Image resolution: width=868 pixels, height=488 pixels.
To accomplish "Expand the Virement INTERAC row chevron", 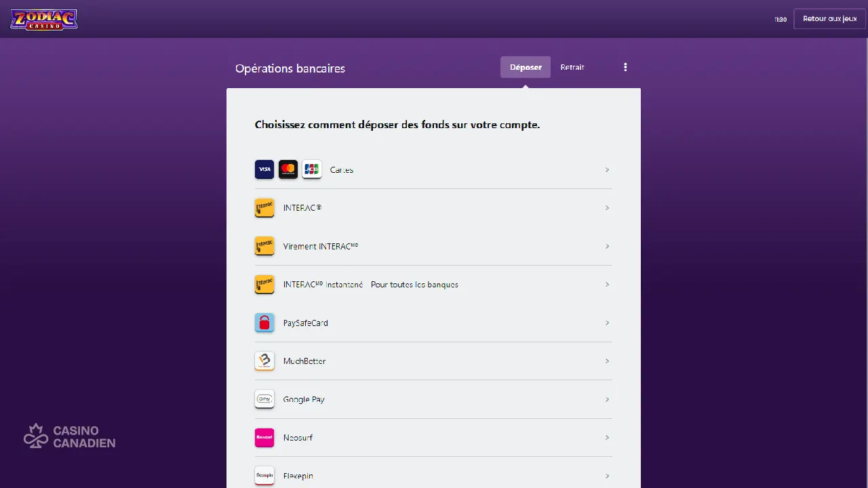I will coord(607,247).
